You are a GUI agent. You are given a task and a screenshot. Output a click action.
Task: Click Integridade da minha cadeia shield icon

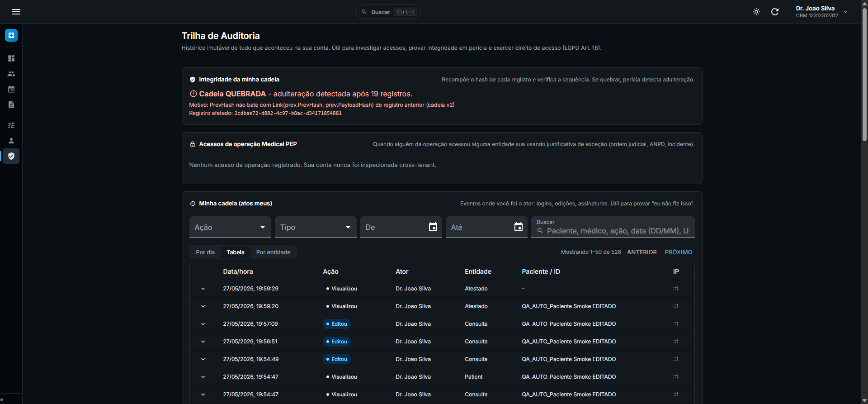193,80
